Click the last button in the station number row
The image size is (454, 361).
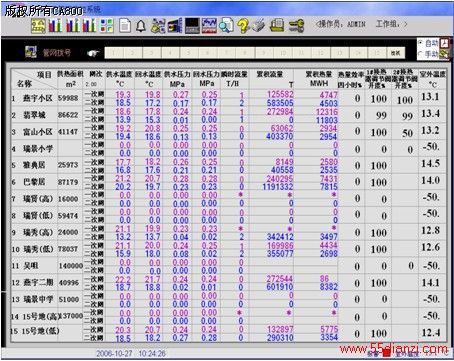click(396, 53)
